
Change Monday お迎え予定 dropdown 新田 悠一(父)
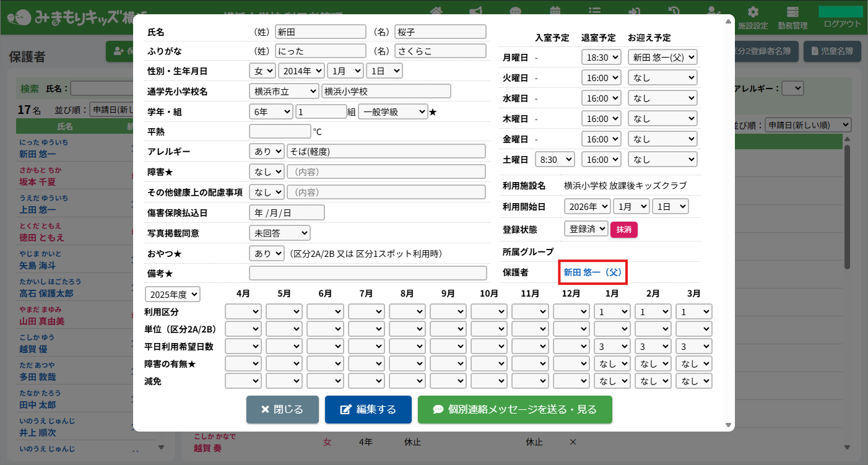[x=662, y=58]
